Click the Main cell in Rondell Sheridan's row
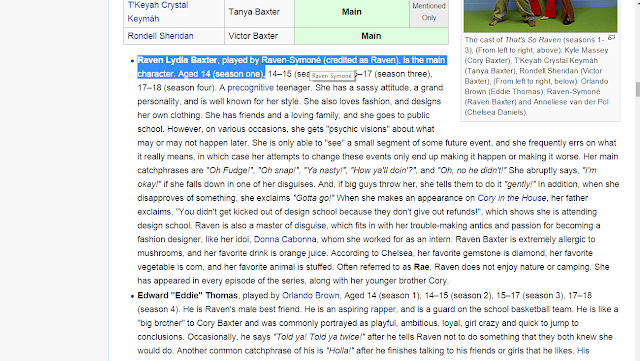The image size is (640, 361). tap(371, 36)
